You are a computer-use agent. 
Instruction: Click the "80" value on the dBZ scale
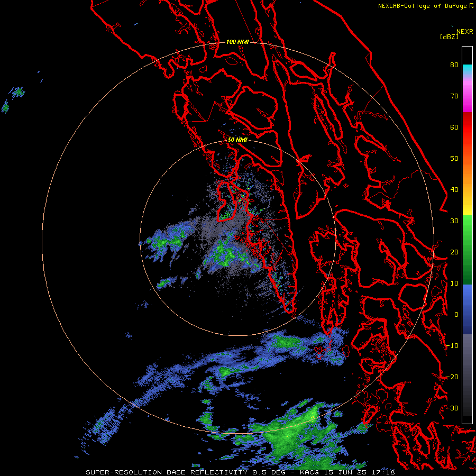point(454,65)
